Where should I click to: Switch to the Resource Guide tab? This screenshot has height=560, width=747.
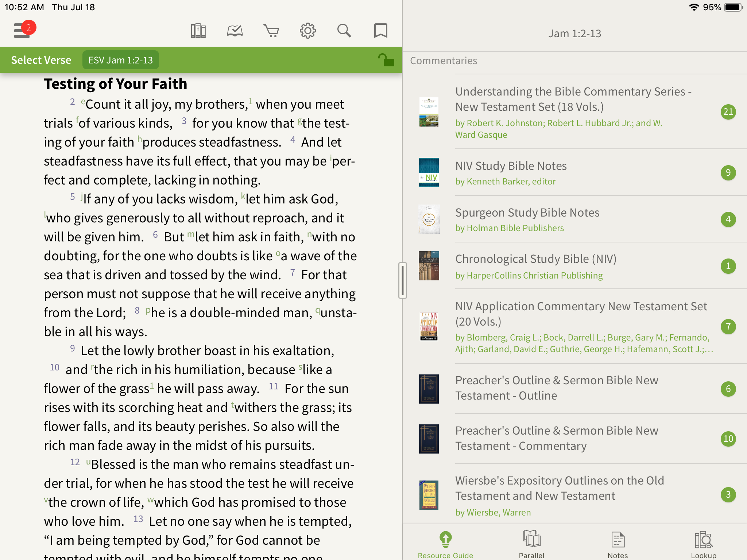(x=445, y=545)
